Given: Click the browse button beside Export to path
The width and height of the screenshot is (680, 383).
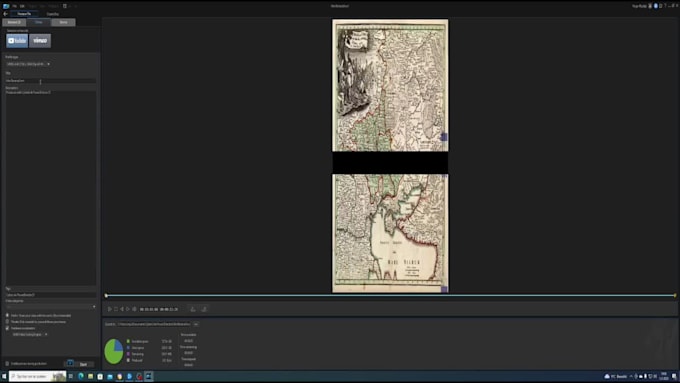Looking at the screenshot, I should [196, 324].
